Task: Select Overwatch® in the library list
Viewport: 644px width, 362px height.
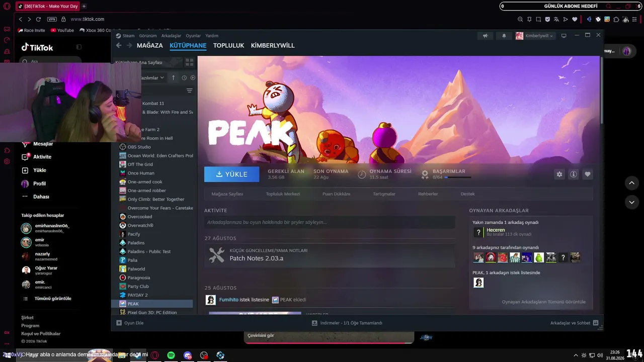Action: point(140,225)
